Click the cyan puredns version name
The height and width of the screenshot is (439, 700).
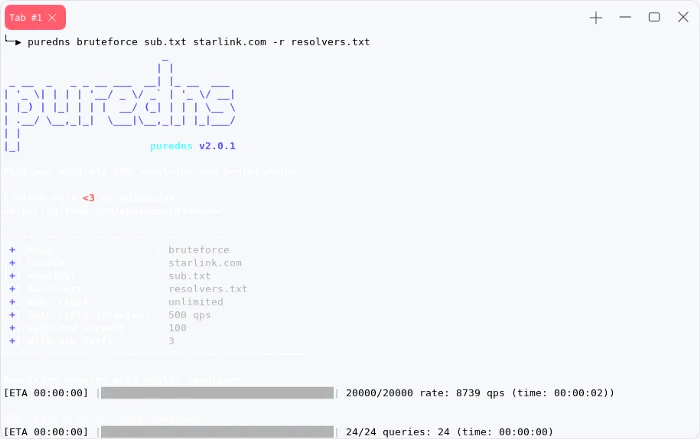click(171, 146)
